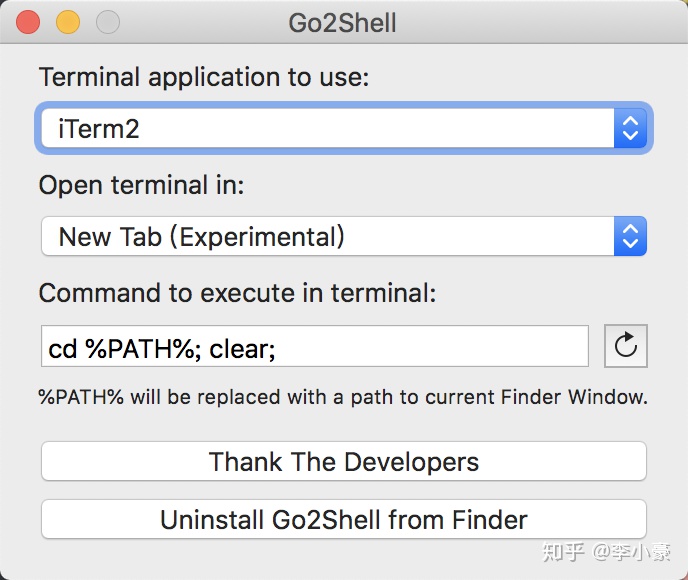Close the Go2Shell window
Screen dimensions: 688x580
28,22
